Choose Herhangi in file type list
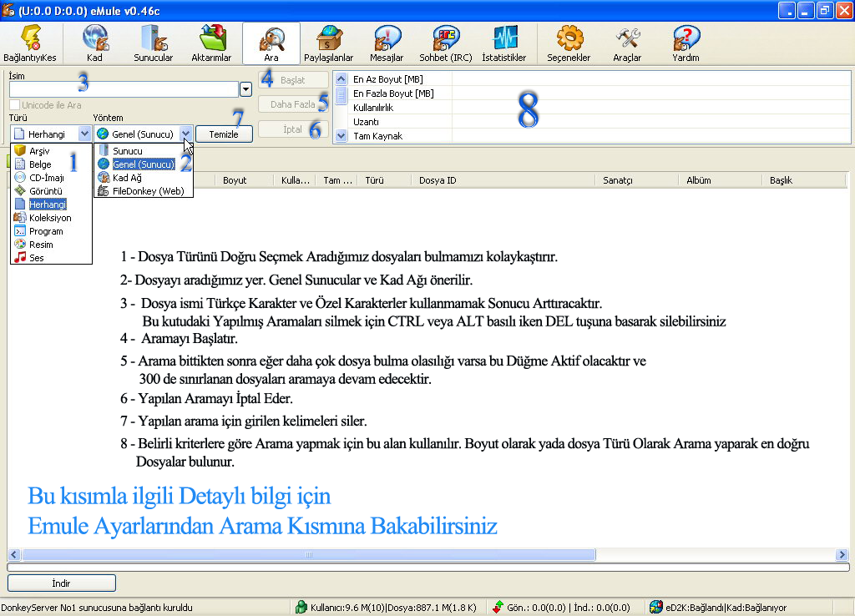Image resolution: width=855 pixels, height=616 pixels. tap(51, 204)
